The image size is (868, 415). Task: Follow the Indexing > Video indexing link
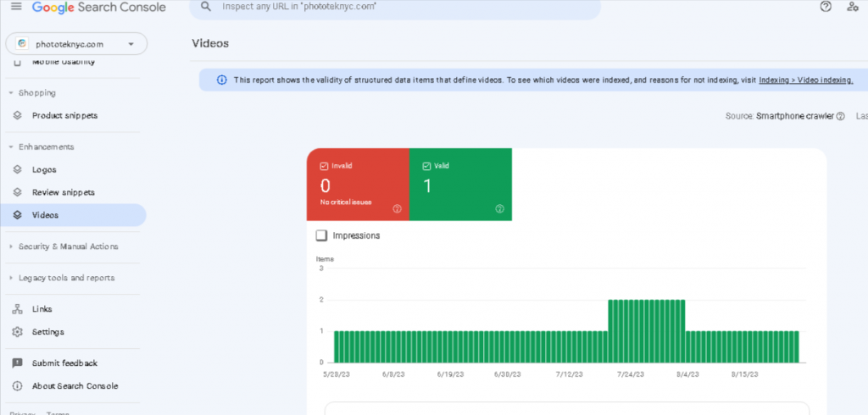[806, 80]
